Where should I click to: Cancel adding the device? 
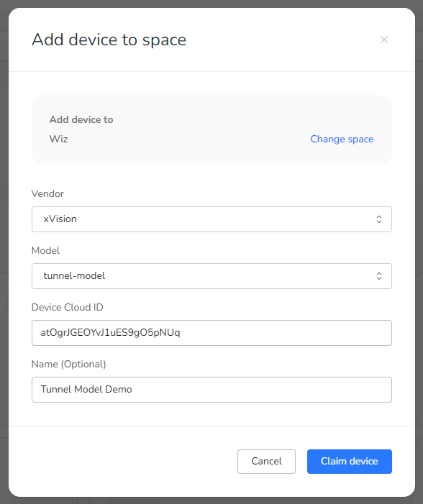tap(266, 462)
